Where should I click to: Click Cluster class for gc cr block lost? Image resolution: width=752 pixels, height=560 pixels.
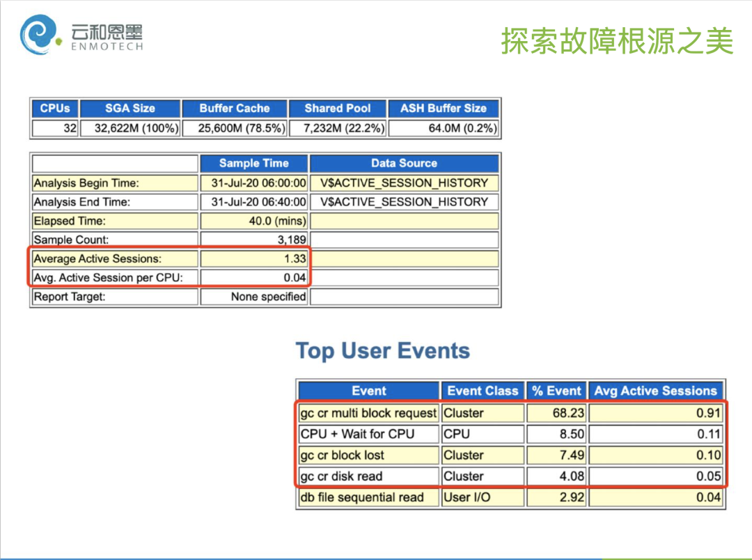(483, 456)
